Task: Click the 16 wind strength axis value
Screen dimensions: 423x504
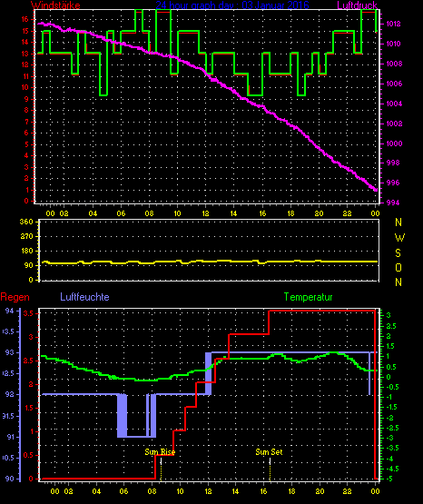Action: (x=25, y=19)
